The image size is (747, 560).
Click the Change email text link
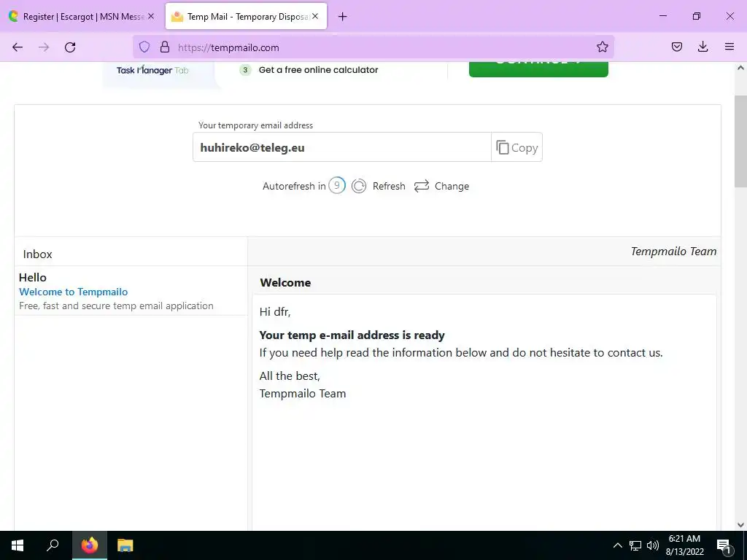452,186
